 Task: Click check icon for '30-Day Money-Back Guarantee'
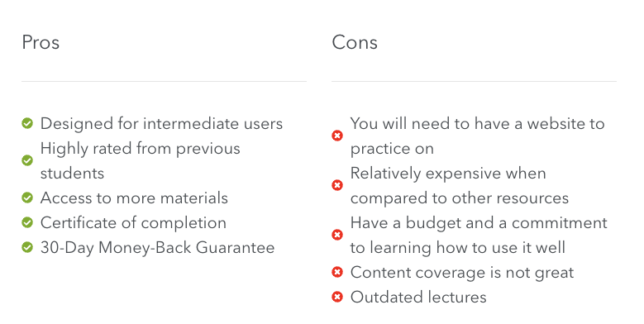(27, 248)
